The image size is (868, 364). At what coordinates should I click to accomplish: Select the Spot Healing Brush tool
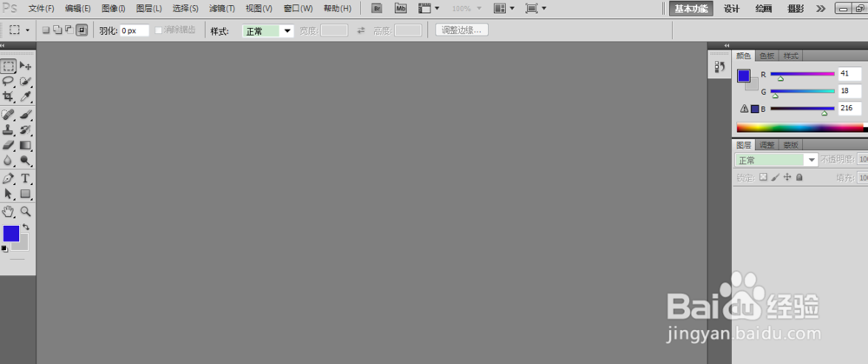[x=9, y=115]
